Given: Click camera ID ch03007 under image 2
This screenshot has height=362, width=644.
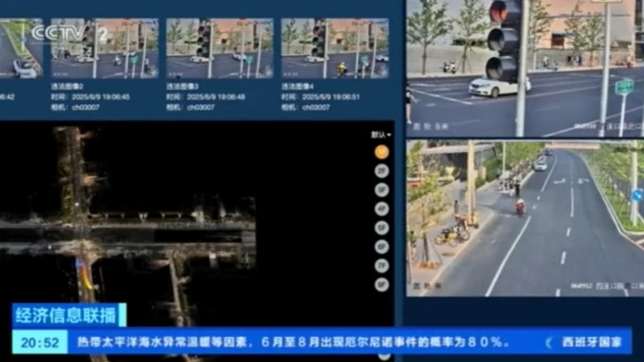Looking at the screenshot, I should (x=85, y=107).
